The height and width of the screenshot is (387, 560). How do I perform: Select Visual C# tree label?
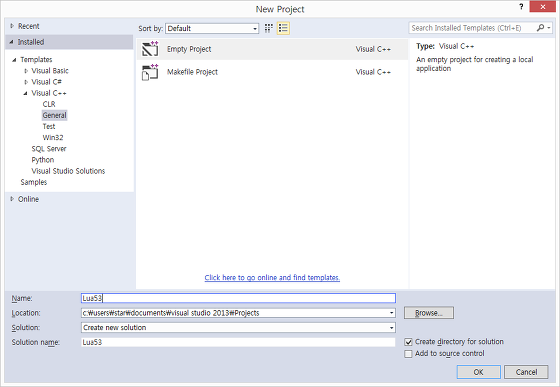[x=46, y=82]
